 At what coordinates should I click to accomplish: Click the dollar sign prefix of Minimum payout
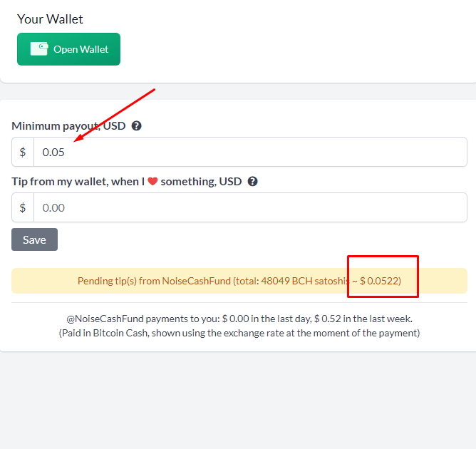pos(23,152)
